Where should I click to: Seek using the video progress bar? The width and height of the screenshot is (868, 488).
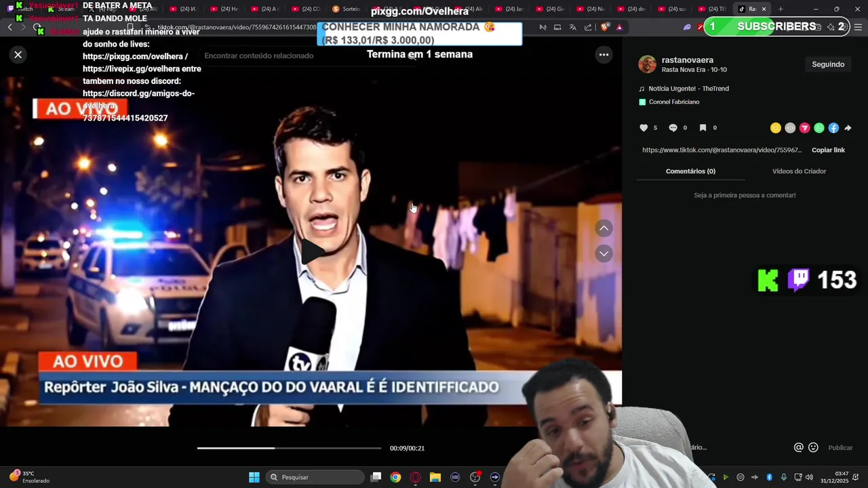click(x=289, y=448)
